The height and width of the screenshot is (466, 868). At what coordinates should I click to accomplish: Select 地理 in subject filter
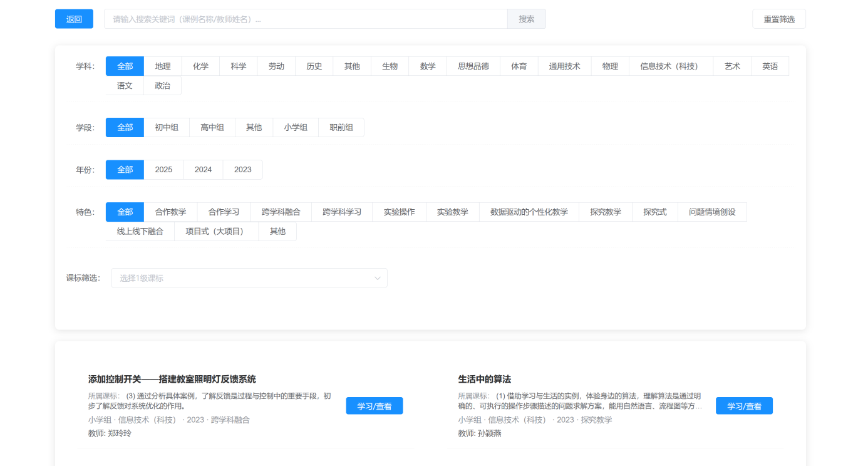pyautogui.click(x=163, y=66)
